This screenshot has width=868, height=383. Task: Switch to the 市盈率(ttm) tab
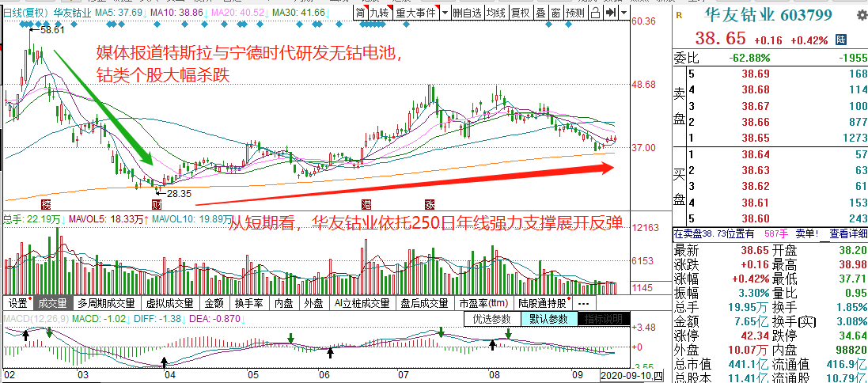point(483,303)
